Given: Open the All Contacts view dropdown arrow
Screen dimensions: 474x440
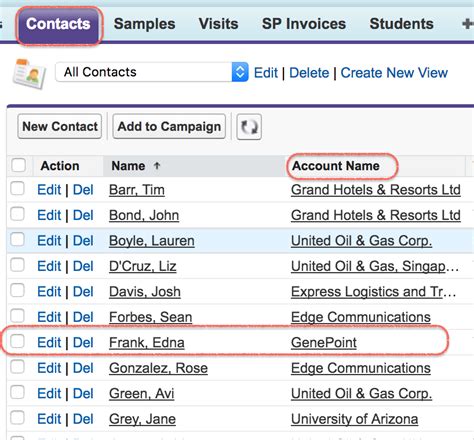Looking at the screenshot, I should [x=240, y=72].
